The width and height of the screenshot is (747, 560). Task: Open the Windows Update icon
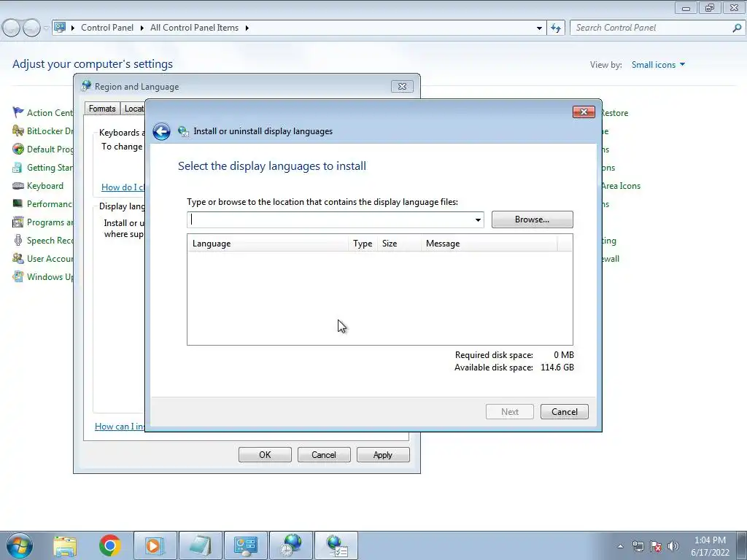tap(18, 276)
